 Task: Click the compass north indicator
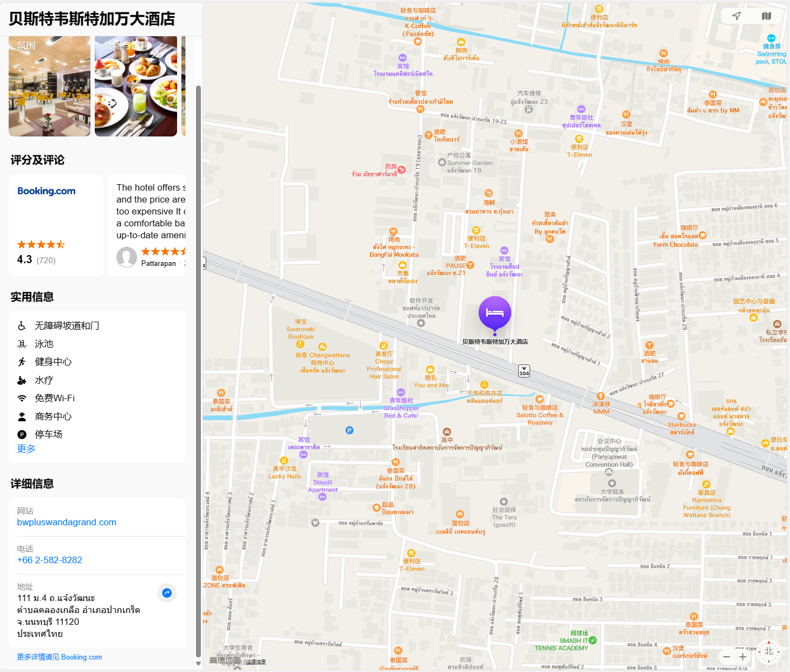(769, 651)
